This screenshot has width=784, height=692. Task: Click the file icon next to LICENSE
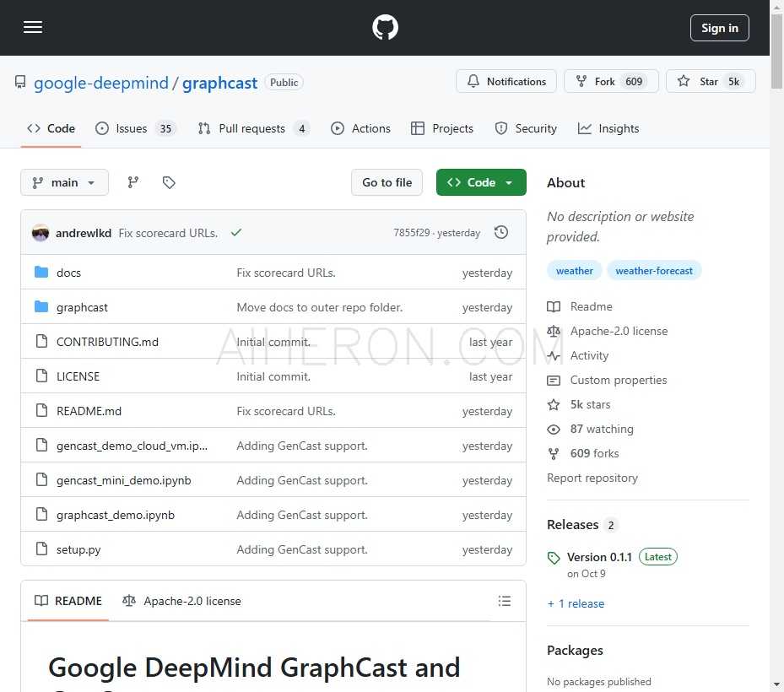click(42, 376)
